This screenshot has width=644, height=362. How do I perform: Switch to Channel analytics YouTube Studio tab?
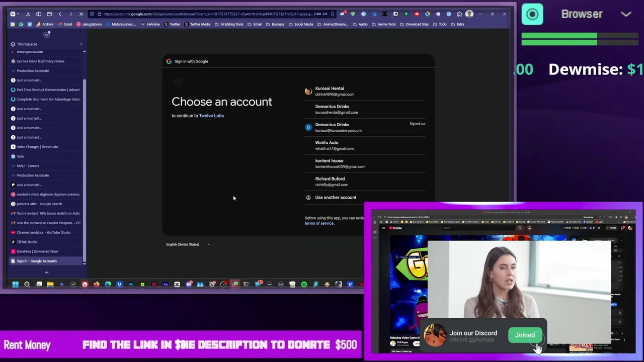pyautogui.click(x=45, y=232)
